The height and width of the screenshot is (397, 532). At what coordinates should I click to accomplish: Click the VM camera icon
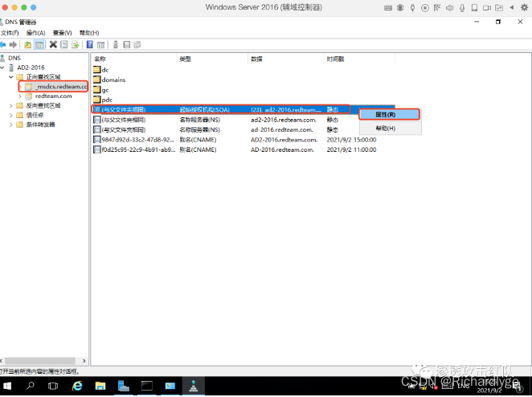(x=487, y=7)
